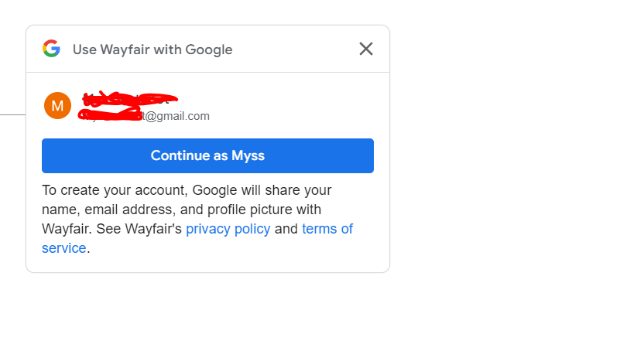Click the word service on the last line
644x358 pixels.
pos(64,248)
